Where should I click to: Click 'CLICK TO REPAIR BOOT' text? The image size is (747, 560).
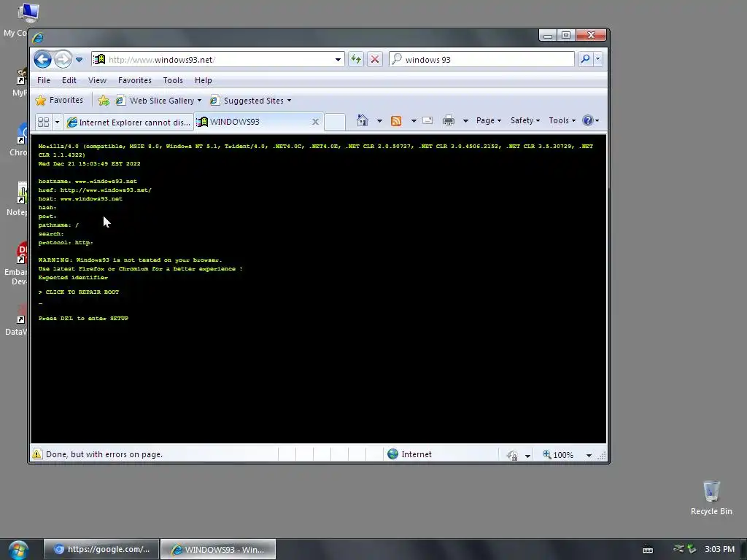pos(82,292)
